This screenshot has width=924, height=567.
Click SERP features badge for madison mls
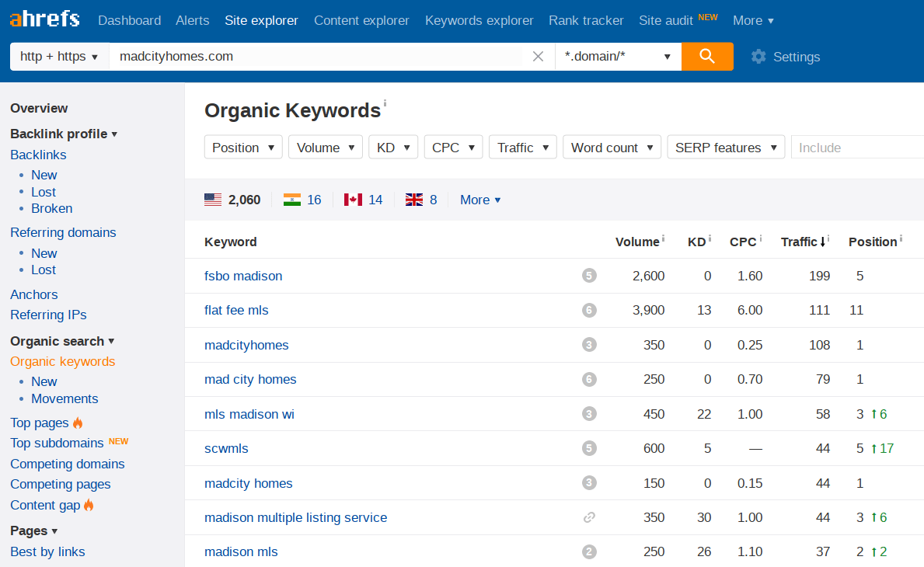(x=589, y=551)
